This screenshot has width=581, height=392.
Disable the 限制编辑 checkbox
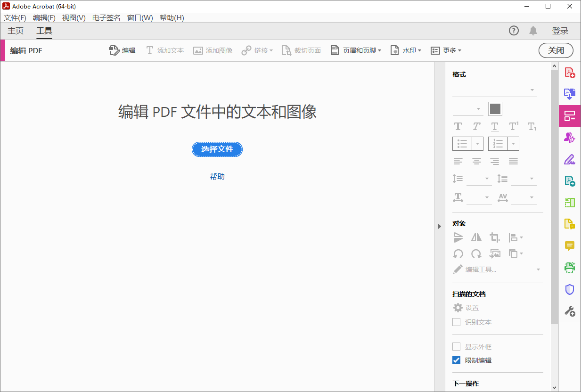click(456, 360)
